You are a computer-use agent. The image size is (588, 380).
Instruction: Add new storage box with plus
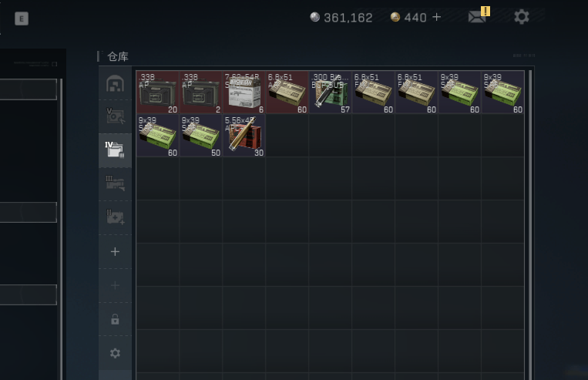click(x=115, y=251)
